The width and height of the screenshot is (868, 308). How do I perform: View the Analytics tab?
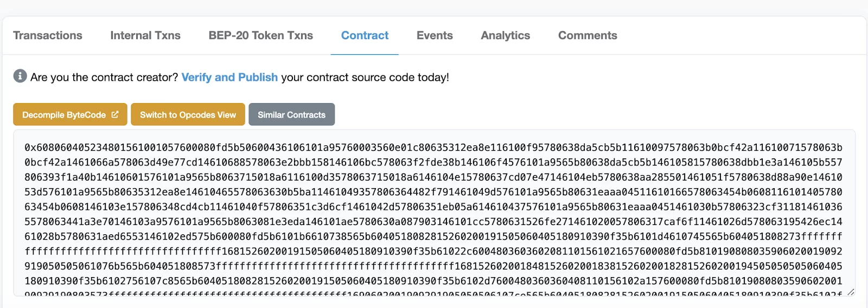pyautogui.click(x=505, y=35)
